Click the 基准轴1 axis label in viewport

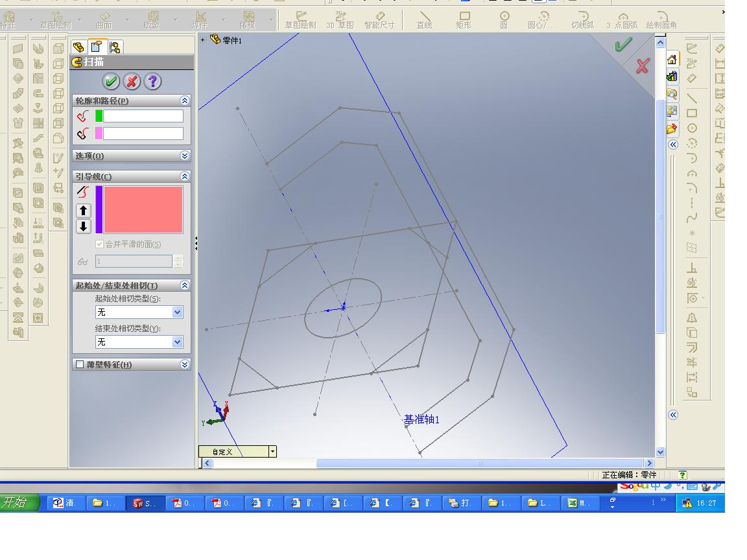click(x=421, y=419)
